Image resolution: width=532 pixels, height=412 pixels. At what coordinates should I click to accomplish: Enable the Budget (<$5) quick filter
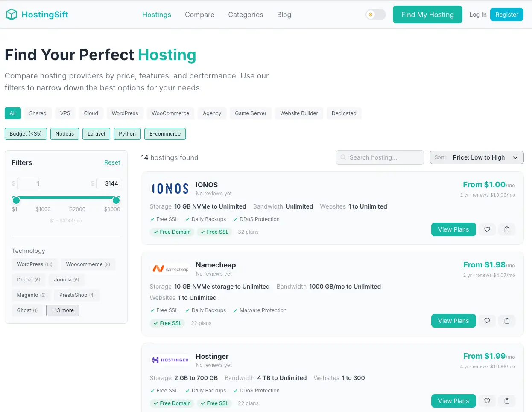point(26,134)
